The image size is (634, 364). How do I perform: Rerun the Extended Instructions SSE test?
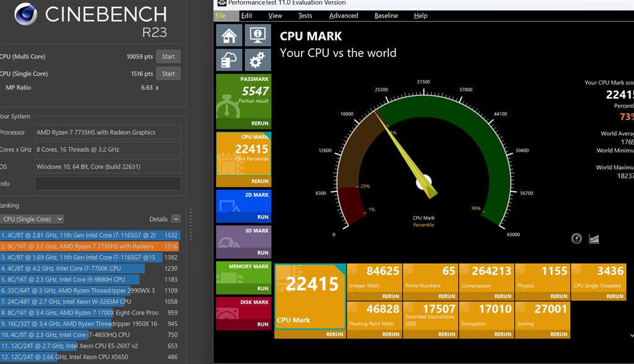(446, 334)
